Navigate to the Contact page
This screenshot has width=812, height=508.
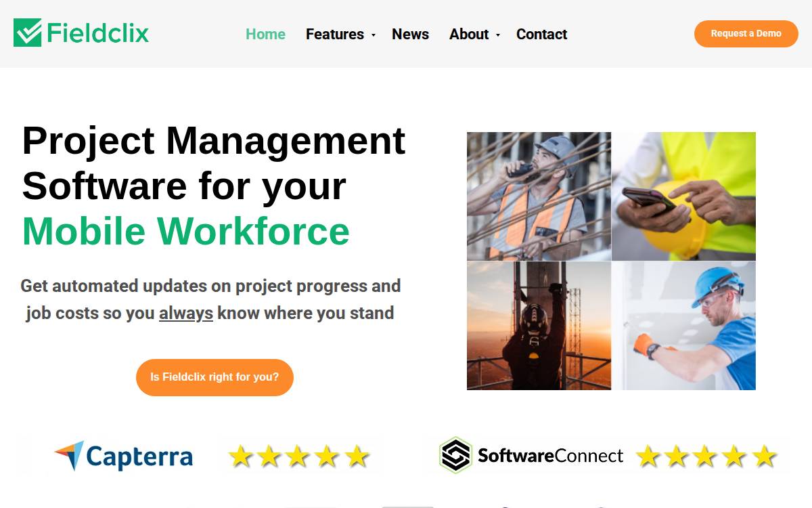click(x=541, y=34)
